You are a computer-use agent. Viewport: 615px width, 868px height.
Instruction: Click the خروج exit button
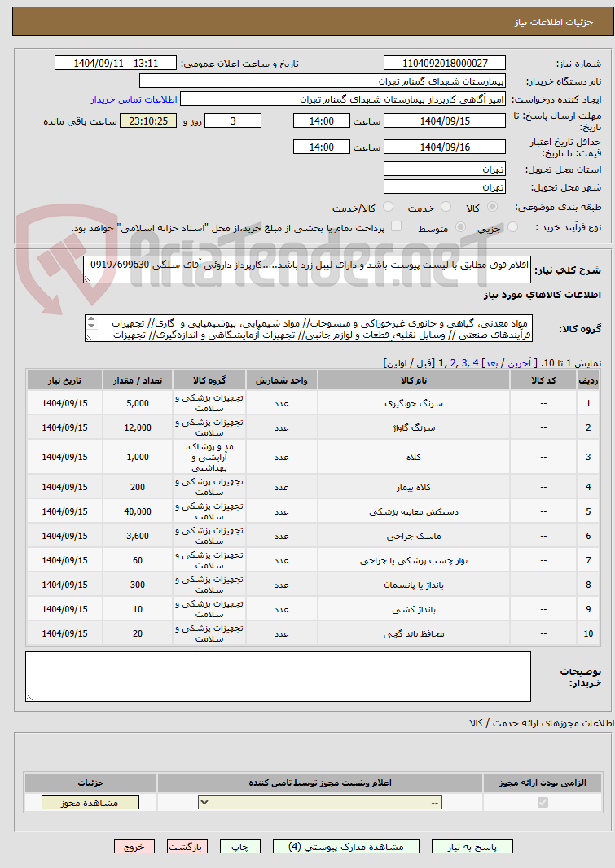point(134,846)
